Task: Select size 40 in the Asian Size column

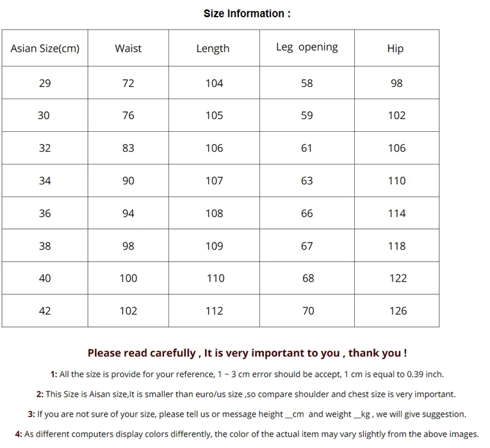Action: point(45,278)
